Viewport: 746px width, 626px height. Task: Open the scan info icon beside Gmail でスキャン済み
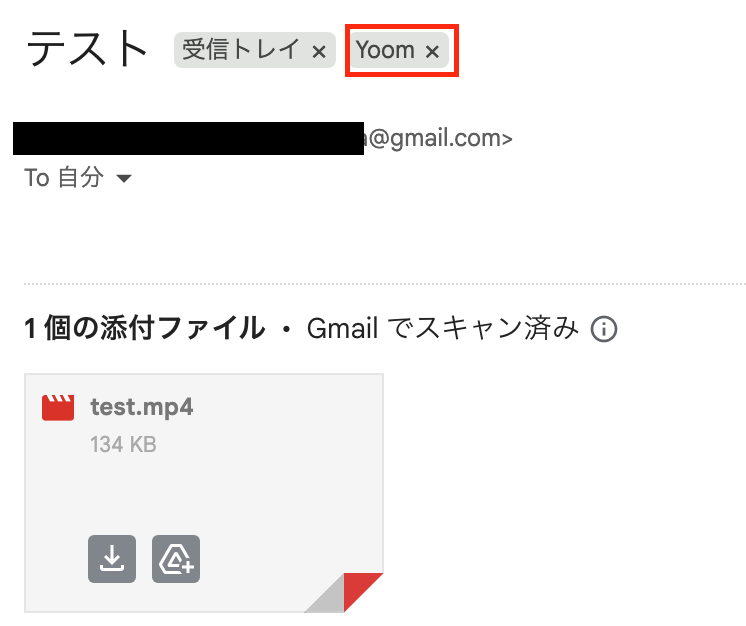[x=604, y=329]
